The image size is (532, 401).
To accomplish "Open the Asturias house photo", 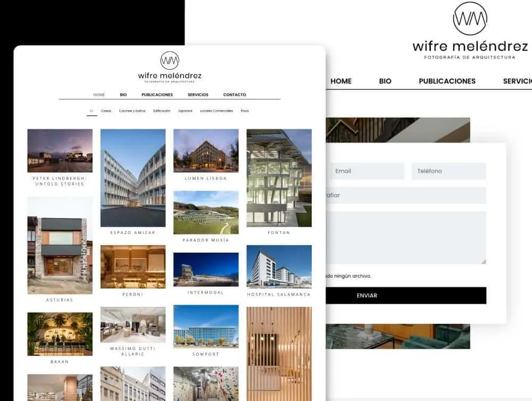I will (60, 245).
